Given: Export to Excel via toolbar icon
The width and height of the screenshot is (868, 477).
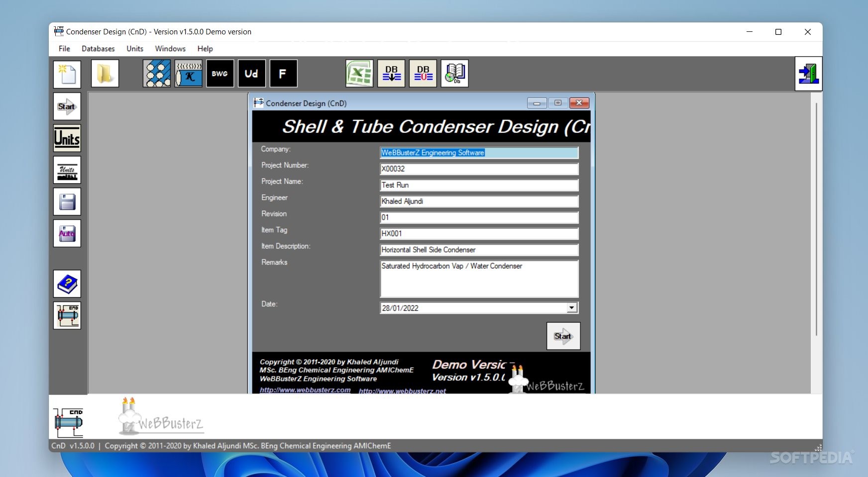Looking at the screenshot, I should point(359,74).
